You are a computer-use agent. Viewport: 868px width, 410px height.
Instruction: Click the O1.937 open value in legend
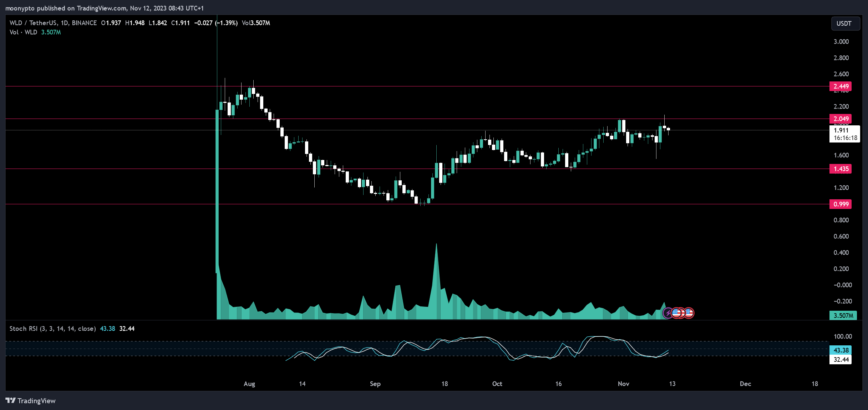coord(111,23)
